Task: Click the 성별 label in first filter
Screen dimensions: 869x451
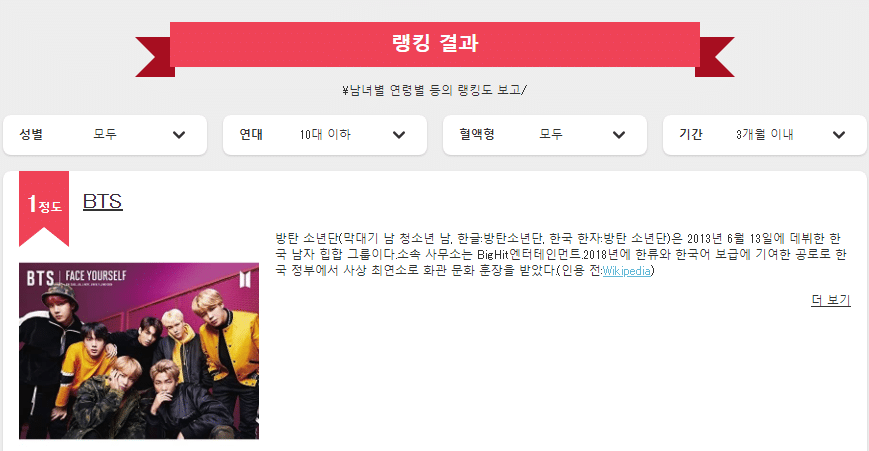Action: click(x=31, y=134)
